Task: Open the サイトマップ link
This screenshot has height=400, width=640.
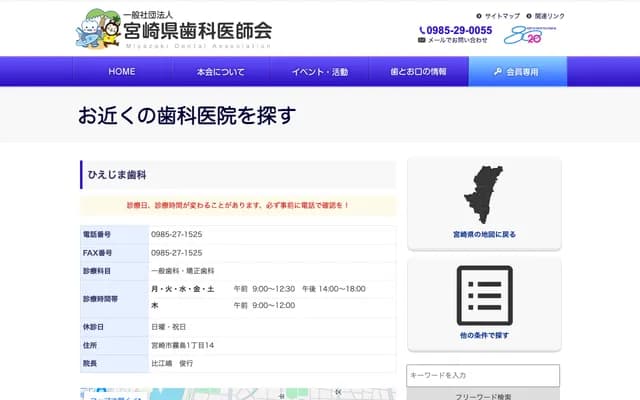Action: (x=502, y=16)
